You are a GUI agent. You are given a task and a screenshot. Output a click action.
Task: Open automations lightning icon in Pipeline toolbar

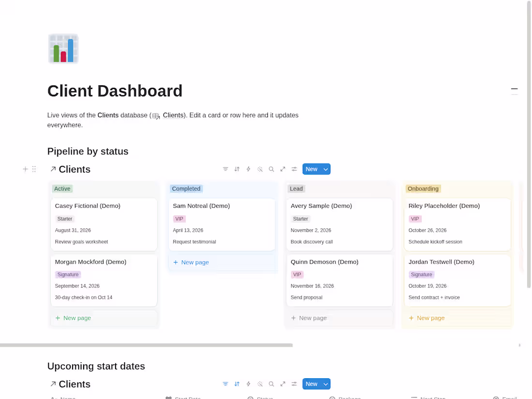click(249, 169)
